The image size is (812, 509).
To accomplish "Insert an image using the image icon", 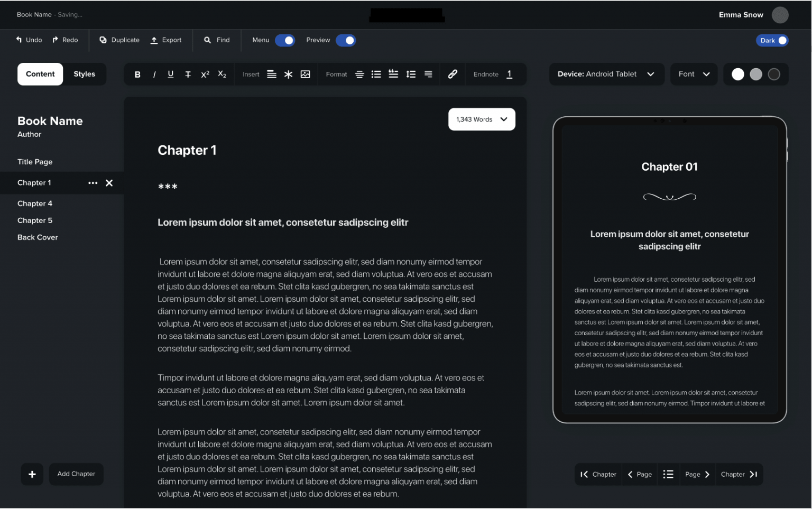I will 306,74.
